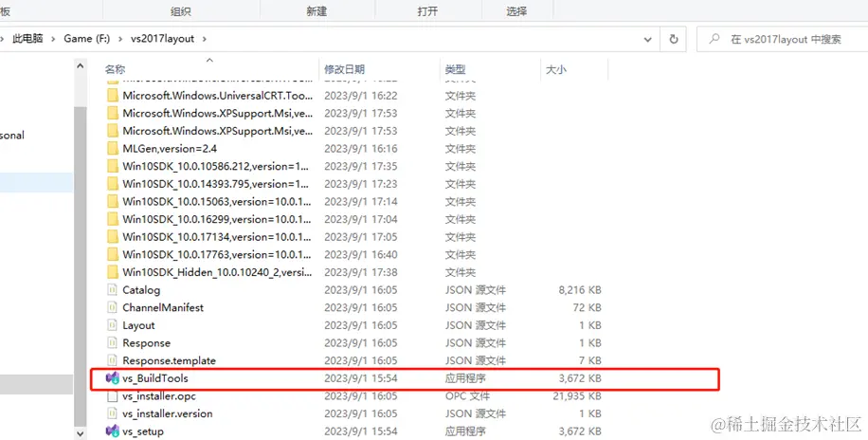The image size is (868, 440).
Task: Click the navigation pane scroll down arrow
Action: point(81,432)
